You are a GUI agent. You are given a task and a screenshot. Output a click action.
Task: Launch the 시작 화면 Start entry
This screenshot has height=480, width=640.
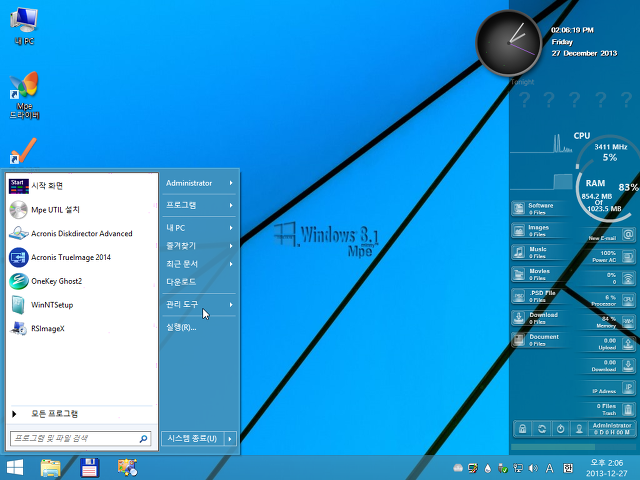pos(82,186)
